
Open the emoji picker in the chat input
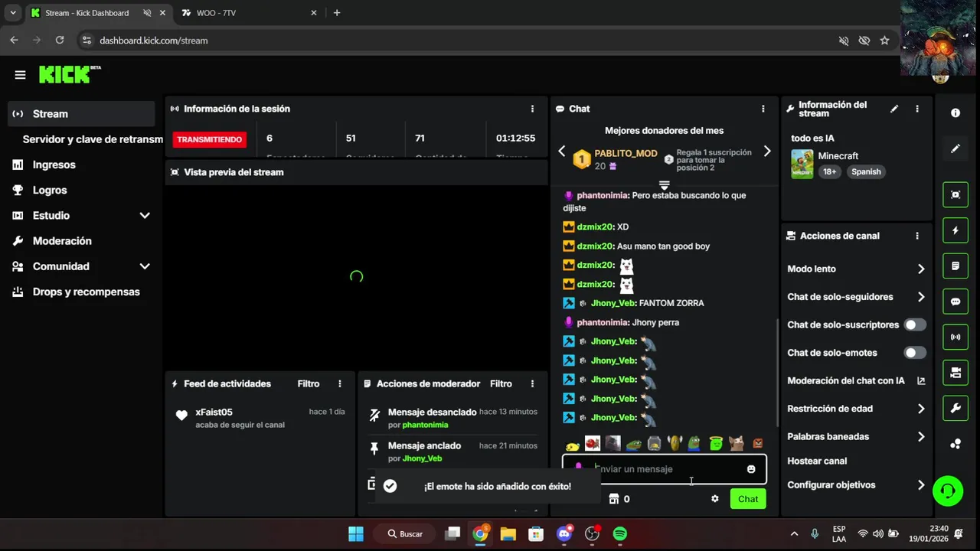click(751, 469)
